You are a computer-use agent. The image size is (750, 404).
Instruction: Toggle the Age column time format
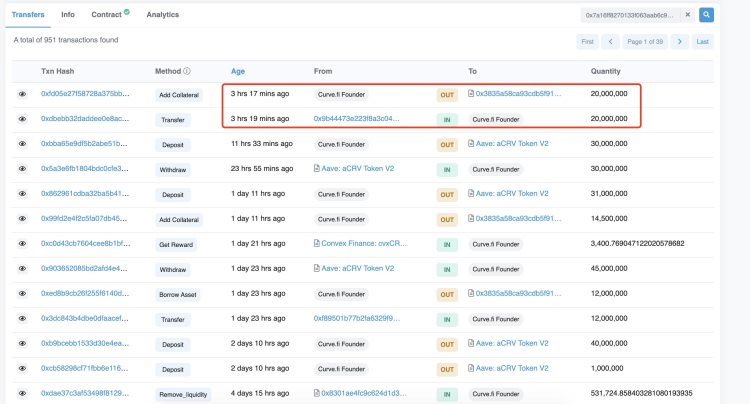238,71
